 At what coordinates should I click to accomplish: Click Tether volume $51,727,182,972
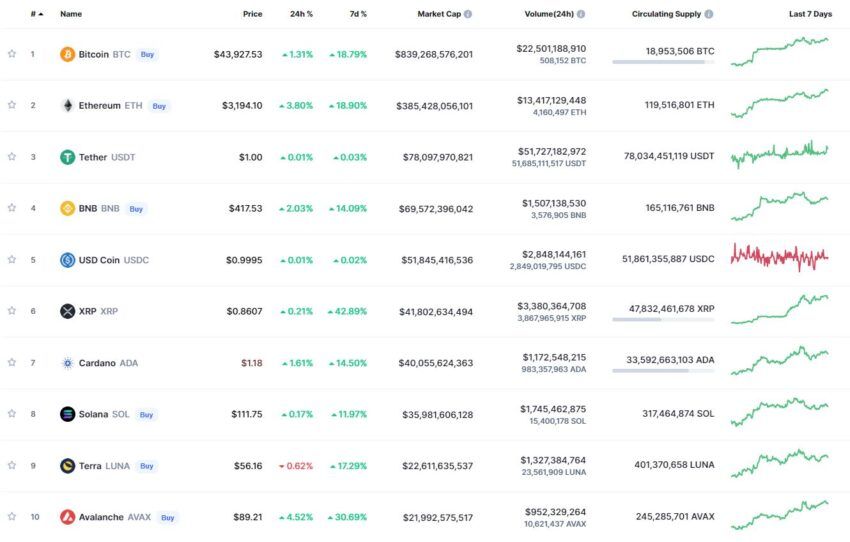click(x=552, y=151)
